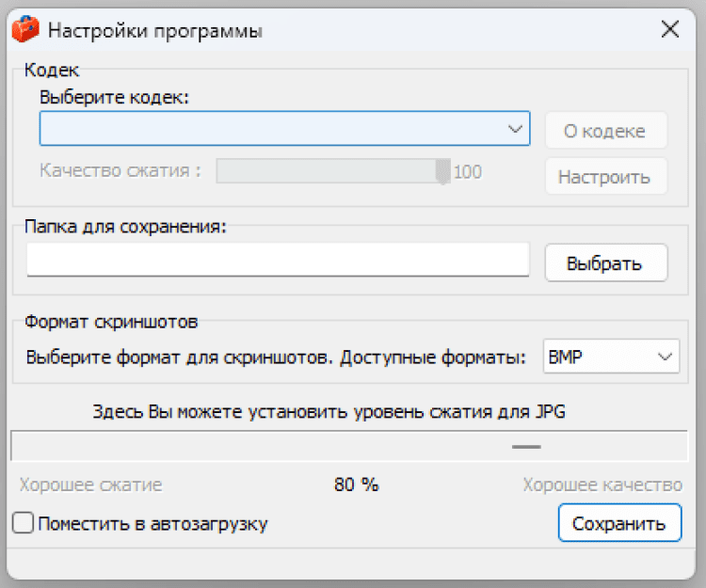
Task: Click the «Хорошее сжатие» label
Action: coord(90,485)
